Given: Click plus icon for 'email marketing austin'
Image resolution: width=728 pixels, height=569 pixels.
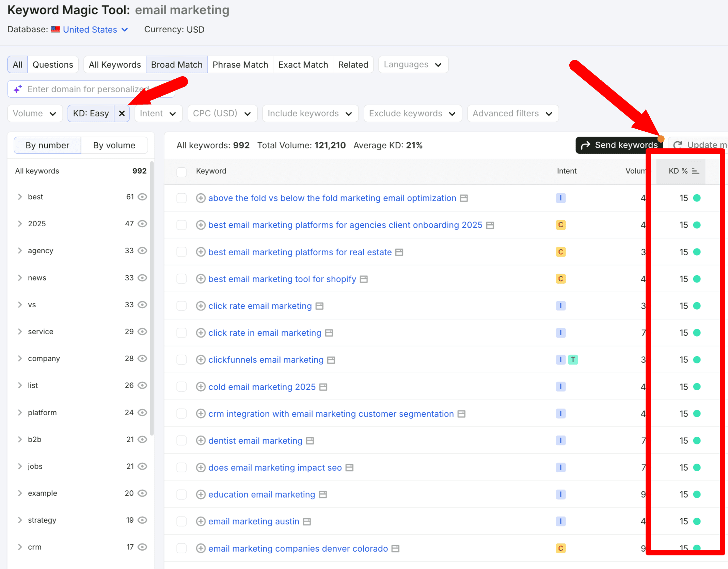Looking at the screenshot, I should [201, 521].
